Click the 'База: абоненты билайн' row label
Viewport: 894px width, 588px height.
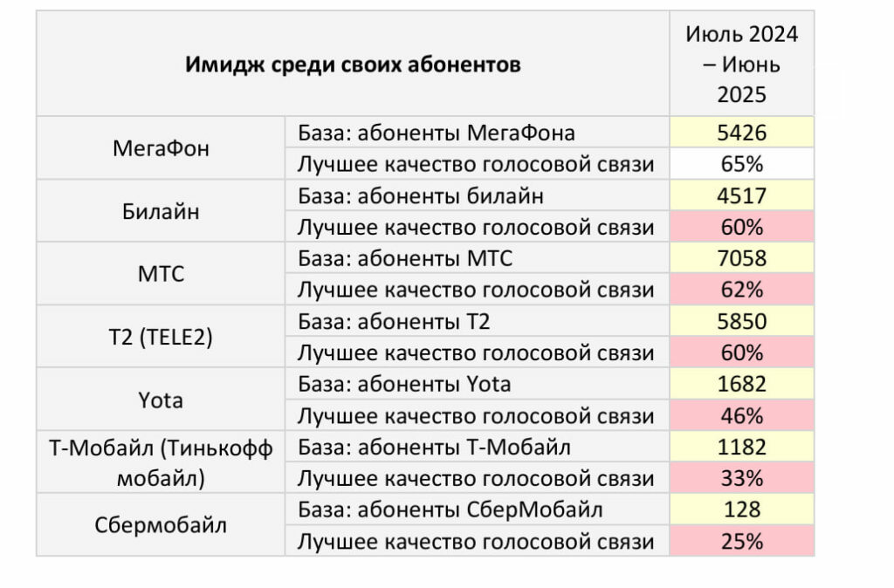421,195
